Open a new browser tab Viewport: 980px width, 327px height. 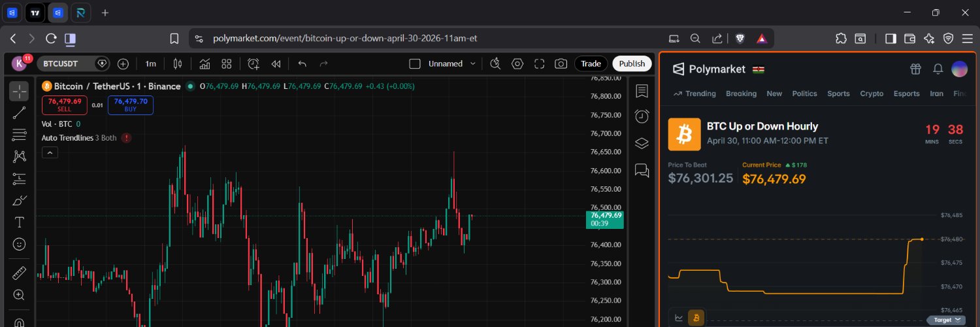(105, 12)
